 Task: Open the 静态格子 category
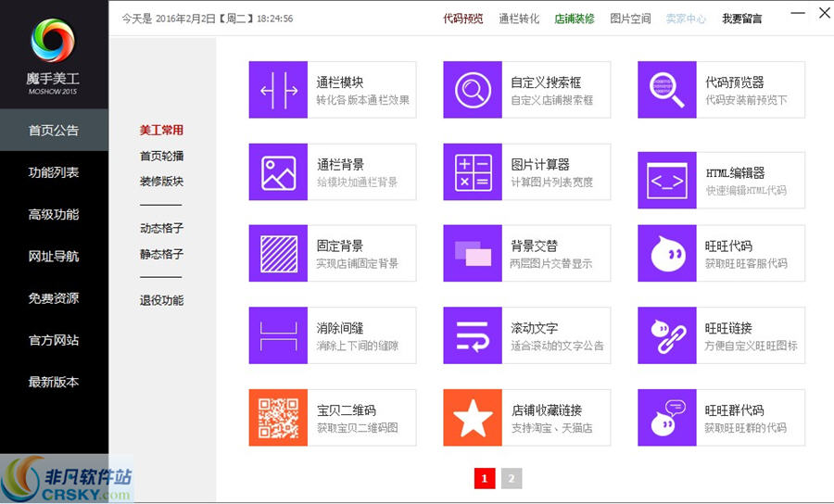[161, 254]
